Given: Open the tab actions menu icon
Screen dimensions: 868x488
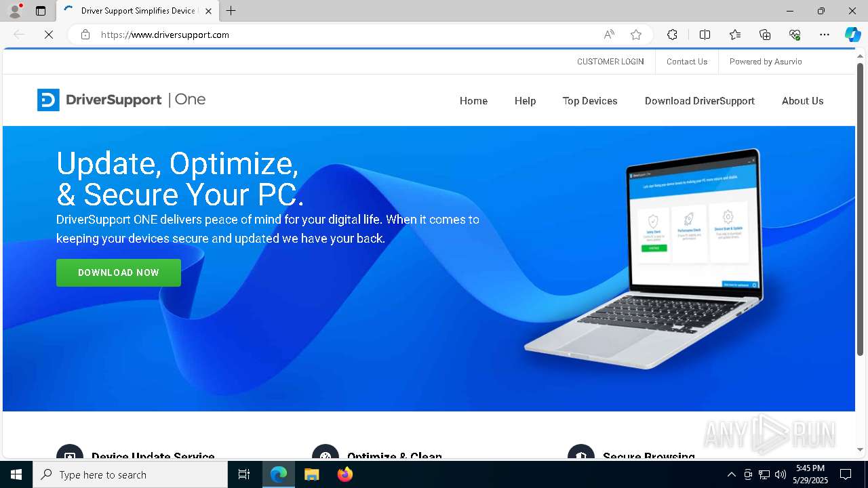Looking at the screenshot, I should 41,11.
